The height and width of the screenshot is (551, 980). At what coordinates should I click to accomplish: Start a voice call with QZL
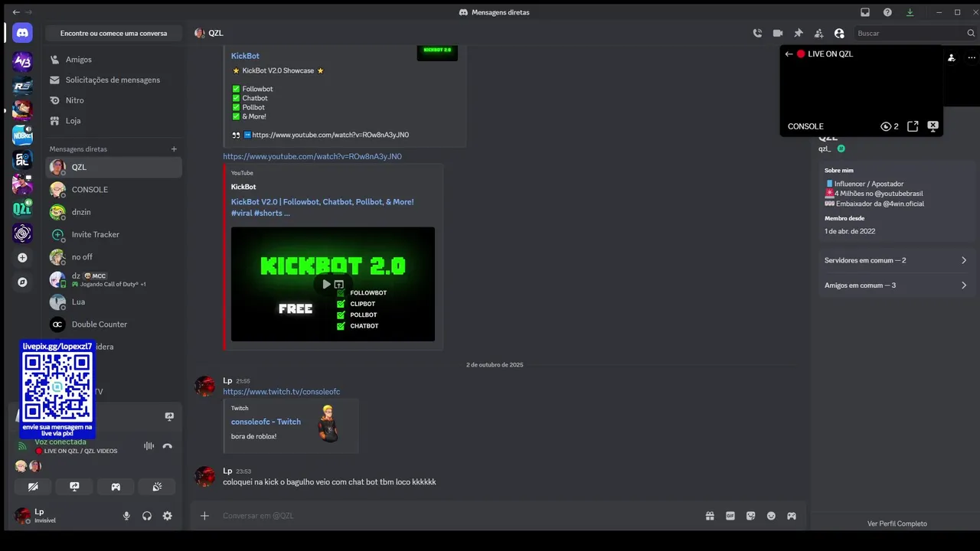tap(757, 34)
